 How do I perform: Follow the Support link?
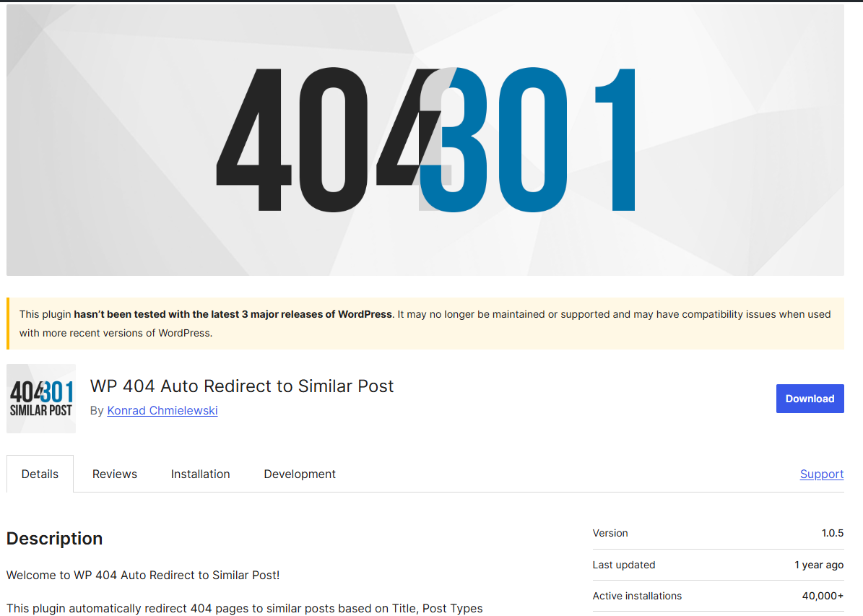(x=822, y=474)
